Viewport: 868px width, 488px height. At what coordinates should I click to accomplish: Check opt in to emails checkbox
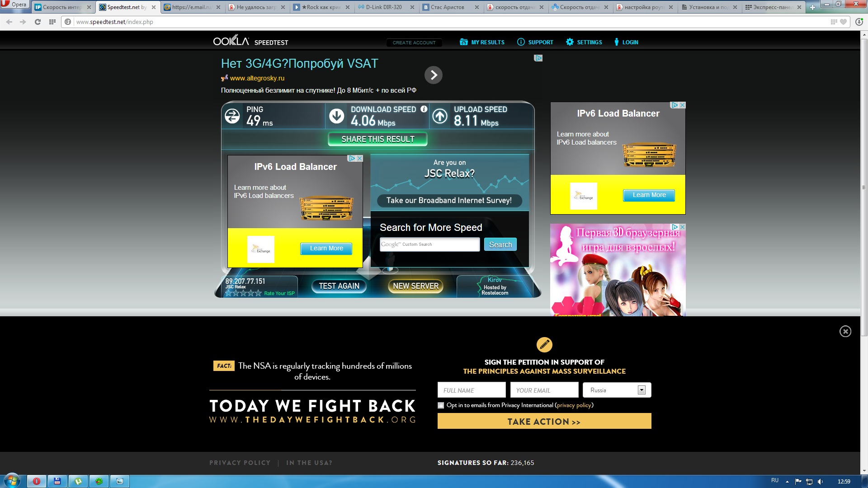[x=441, y=405]
